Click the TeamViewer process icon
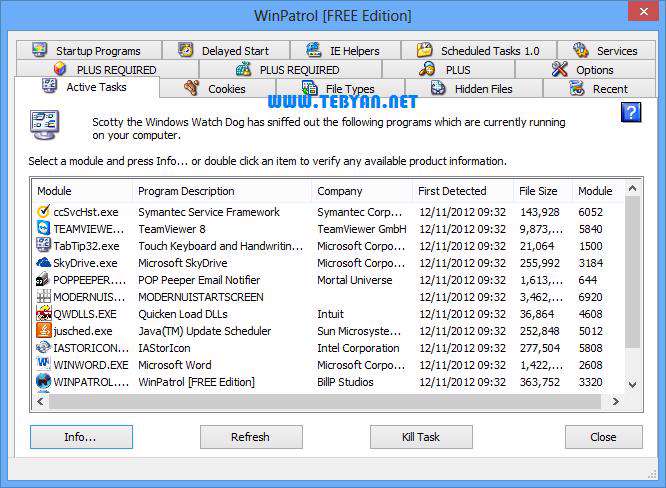This screenshot has width=666, height=488. pos(43,228)
